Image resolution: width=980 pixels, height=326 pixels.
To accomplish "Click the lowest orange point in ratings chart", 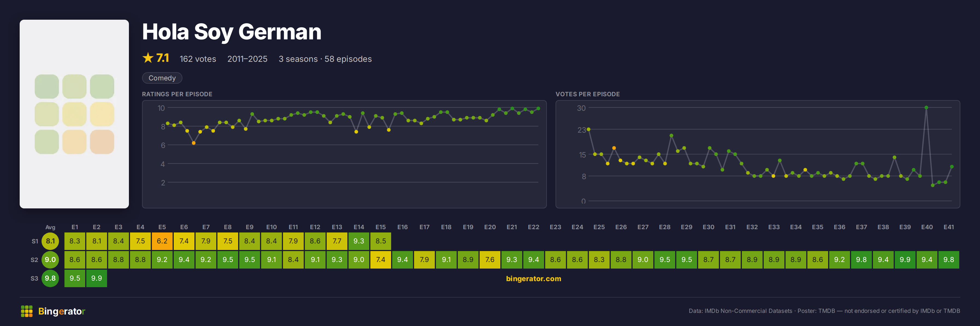I will [x=194, y=143].
